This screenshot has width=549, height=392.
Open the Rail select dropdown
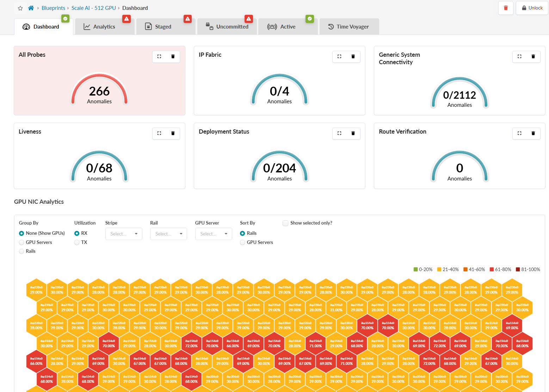tap(168, 234)
